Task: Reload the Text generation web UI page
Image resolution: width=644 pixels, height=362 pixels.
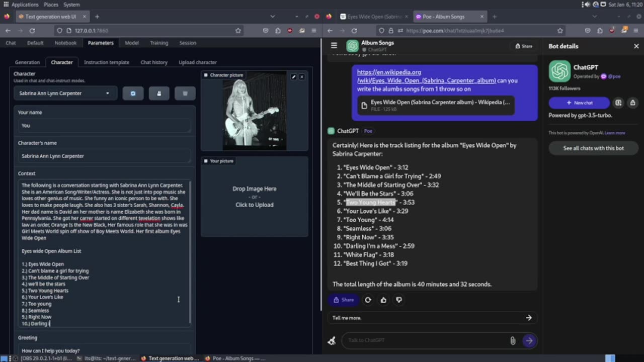Action: [32, 31]
